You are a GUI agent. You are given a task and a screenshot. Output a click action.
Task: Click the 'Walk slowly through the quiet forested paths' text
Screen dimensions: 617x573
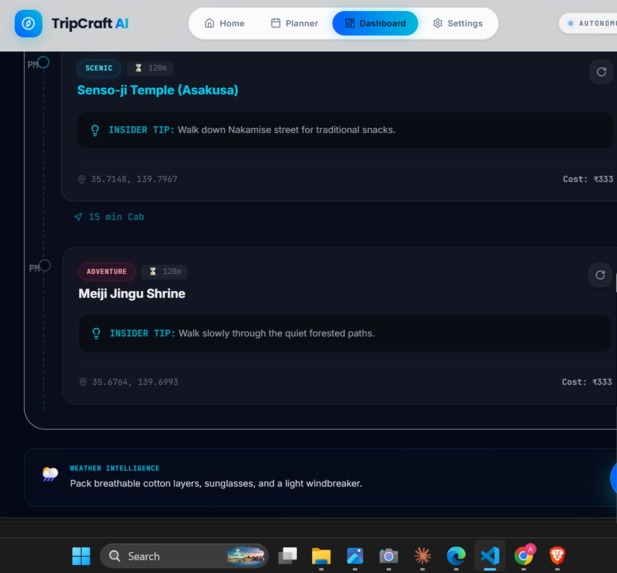[x=277, y=333]
